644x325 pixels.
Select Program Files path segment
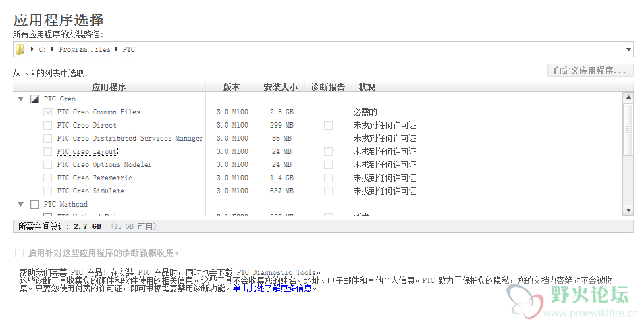pos(84,49)
